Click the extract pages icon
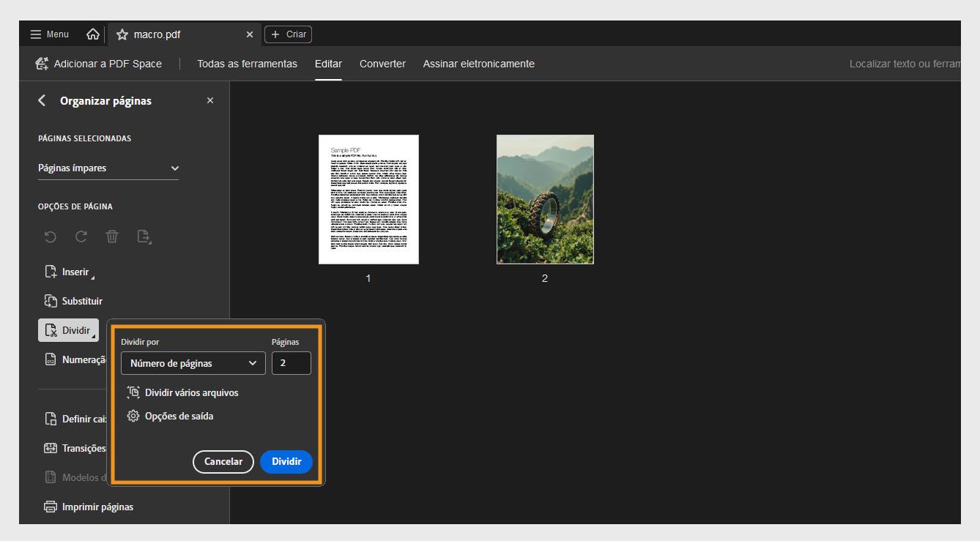This screenshot has height=541, width=980. (x=144, y=236)
